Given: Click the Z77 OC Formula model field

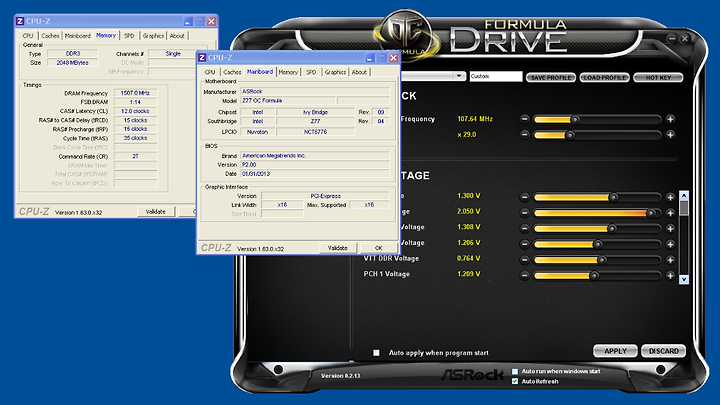Looking at the screenshot, I should point(288,101).
